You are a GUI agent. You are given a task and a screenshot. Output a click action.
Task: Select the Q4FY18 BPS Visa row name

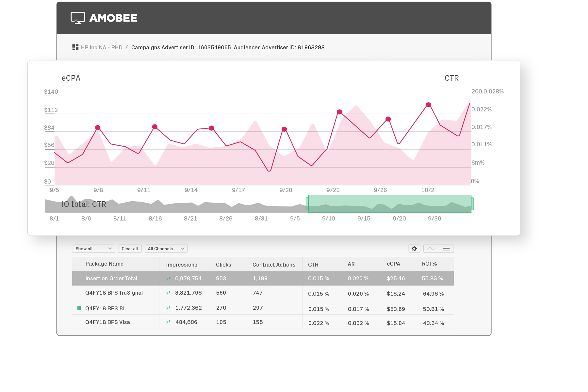107,322
